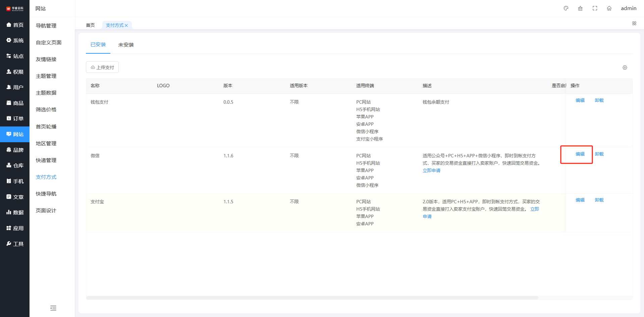Click the home icon in top bar

coord(609,8)
